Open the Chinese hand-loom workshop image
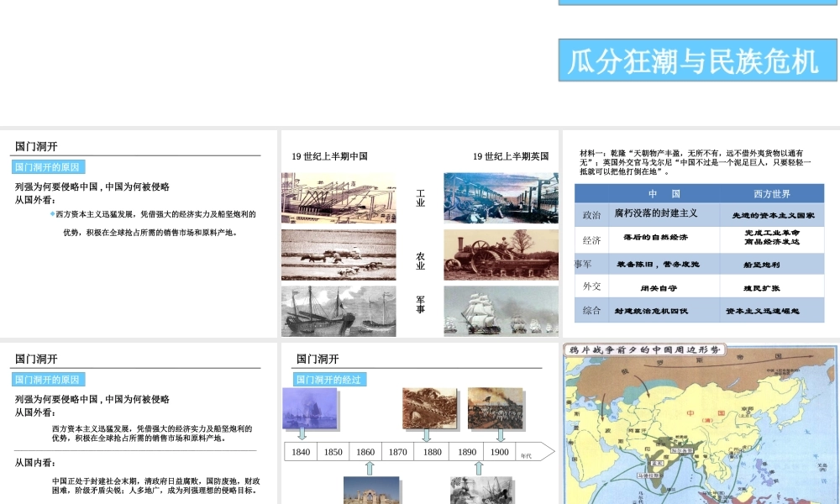This screenshot has height=504, width=840. point(339,198)
